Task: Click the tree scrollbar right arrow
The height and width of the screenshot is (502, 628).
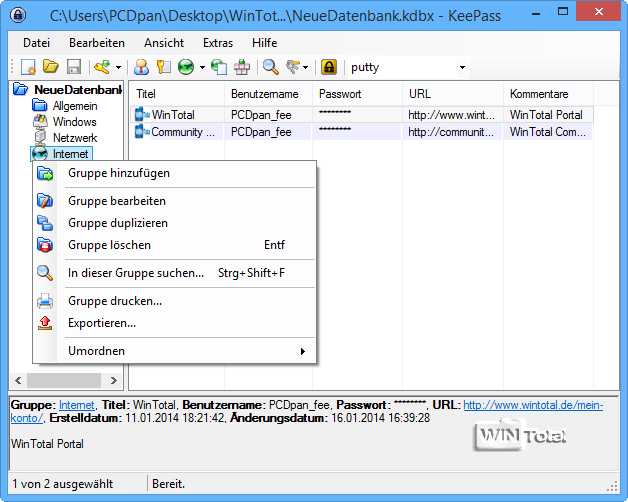Action: pyautogui.click(x=114, y=380)
